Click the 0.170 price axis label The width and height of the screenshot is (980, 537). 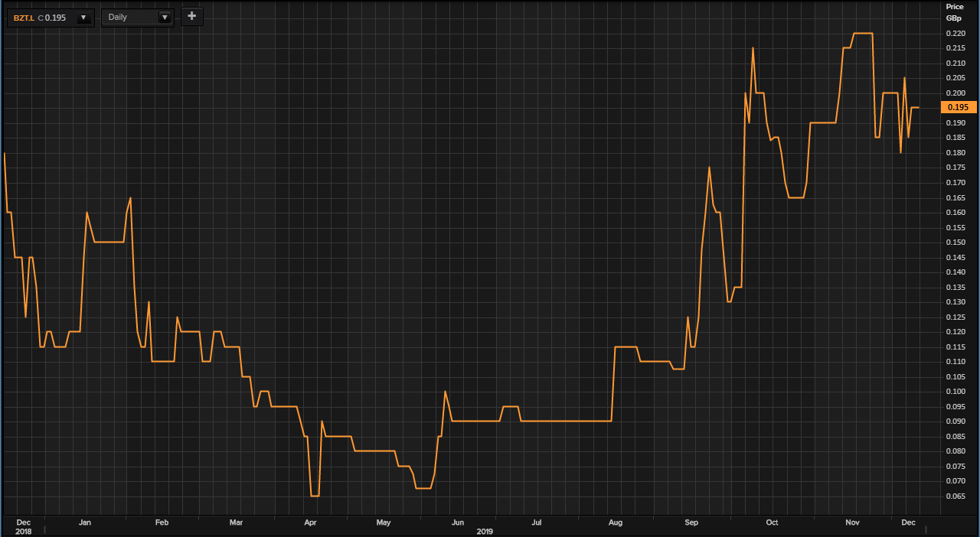click(x=955, y=183)
